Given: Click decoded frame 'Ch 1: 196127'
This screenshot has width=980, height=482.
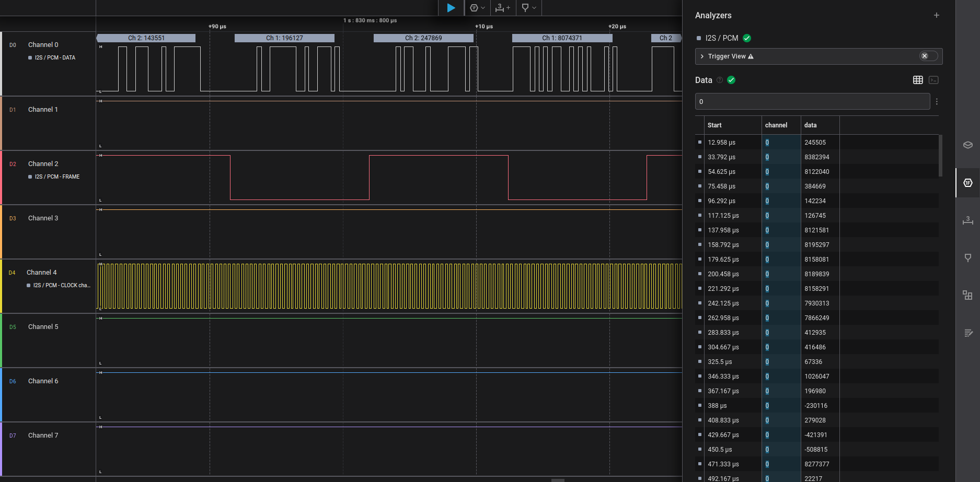Looking at the screenshot, I should (284, 38).
